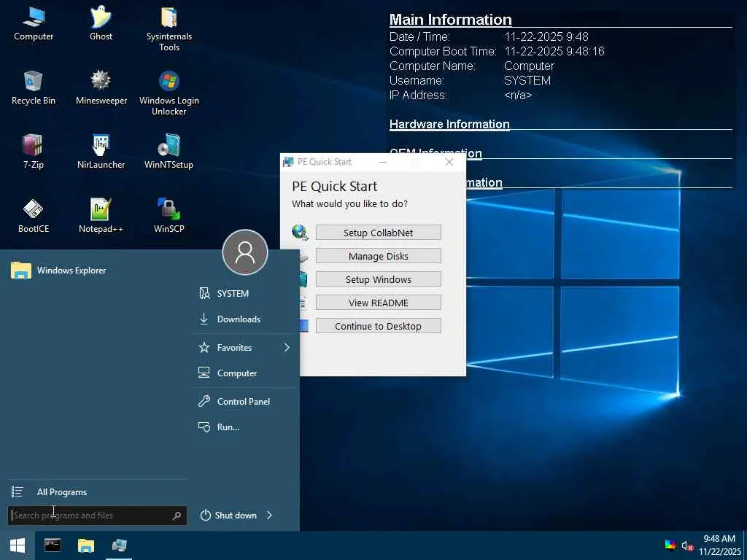Click the Setup CollabNet button

[379, 233]
